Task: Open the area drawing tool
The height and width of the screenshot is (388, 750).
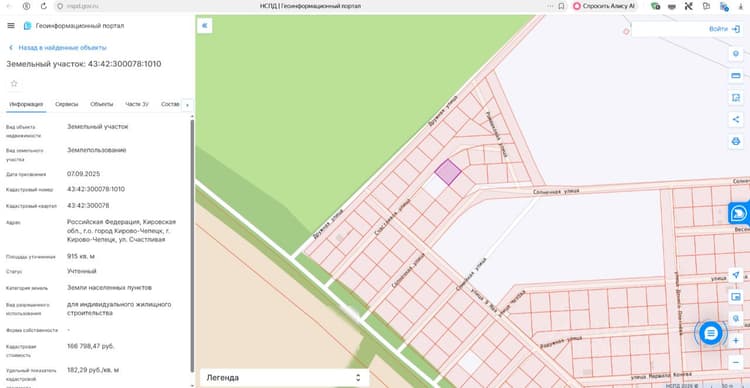Action: pyautogui.click(x=736, y=98)
